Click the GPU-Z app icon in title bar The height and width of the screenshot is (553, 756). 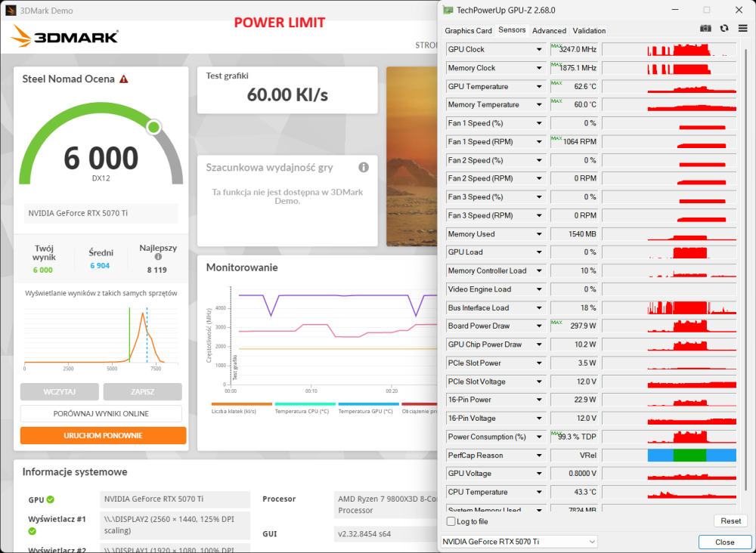(448, 10)
